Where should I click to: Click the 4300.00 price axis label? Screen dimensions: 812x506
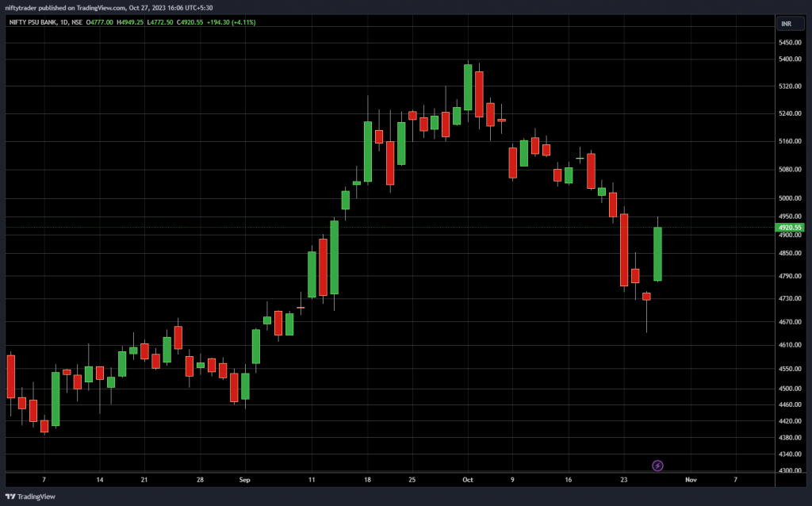point(790,470)
